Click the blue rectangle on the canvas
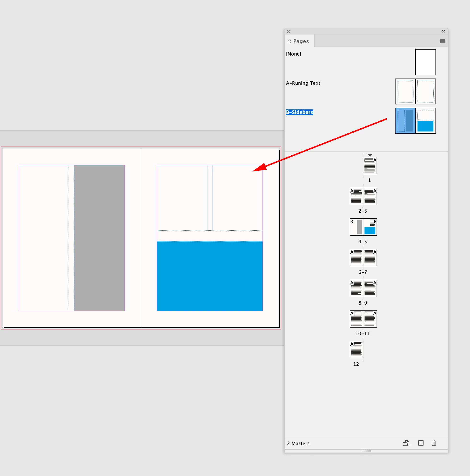 [x=210, y=276]
